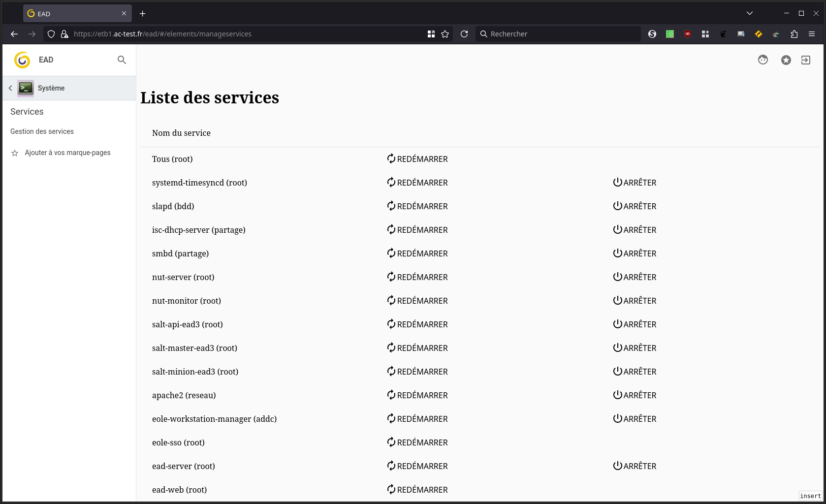Click Ajouter à vos marque-pages link
The image size is (826, 504).
pos(67,153)
